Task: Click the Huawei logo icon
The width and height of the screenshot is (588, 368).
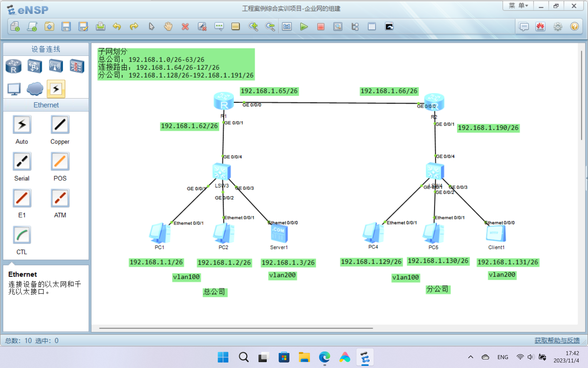Action: point(541,27)
